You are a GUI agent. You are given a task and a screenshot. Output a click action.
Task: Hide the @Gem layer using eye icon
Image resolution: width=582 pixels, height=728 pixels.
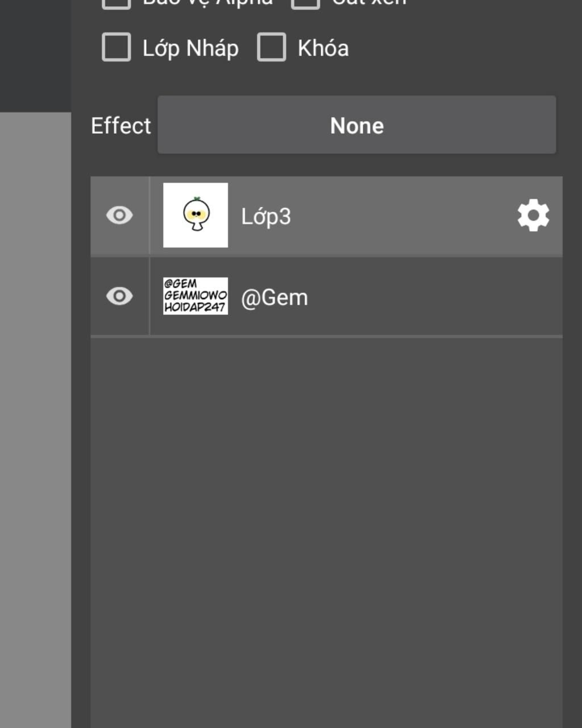tap(119, 296)
